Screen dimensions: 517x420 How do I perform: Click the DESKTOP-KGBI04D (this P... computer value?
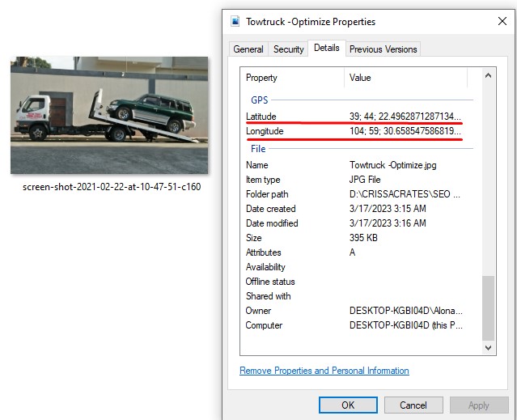[406, 325]
